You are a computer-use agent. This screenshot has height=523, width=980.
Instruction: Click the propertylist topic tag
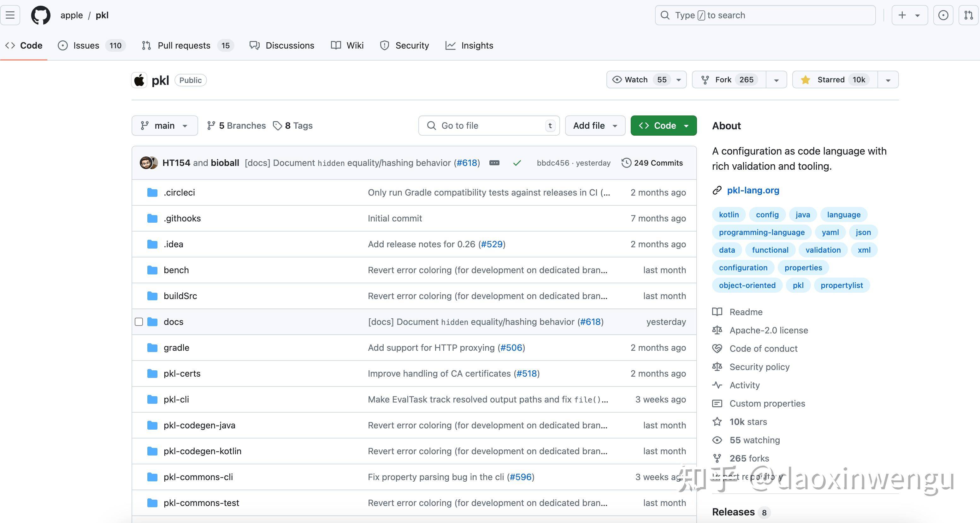click(x=841, y=285)
